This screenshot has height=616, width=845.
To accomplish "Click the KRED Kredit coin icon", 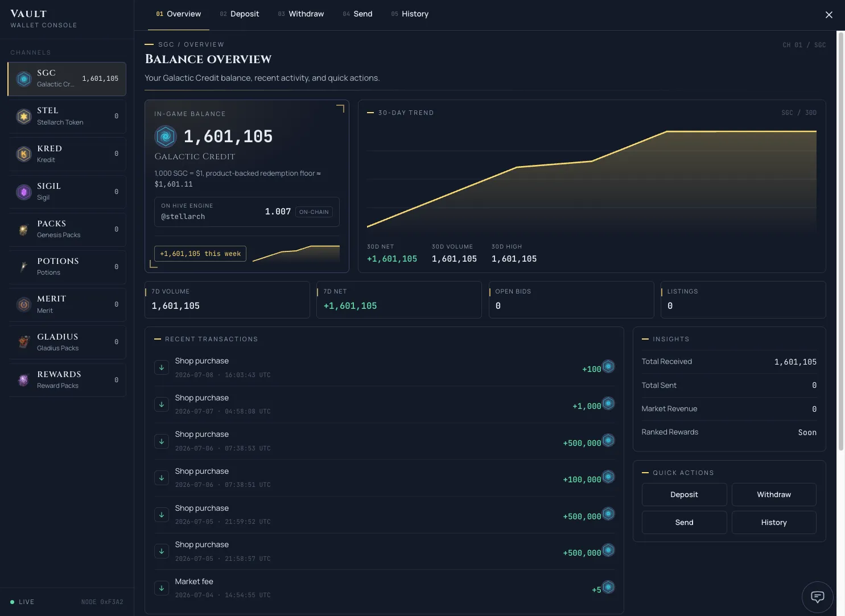I will (x=24, y=154).
